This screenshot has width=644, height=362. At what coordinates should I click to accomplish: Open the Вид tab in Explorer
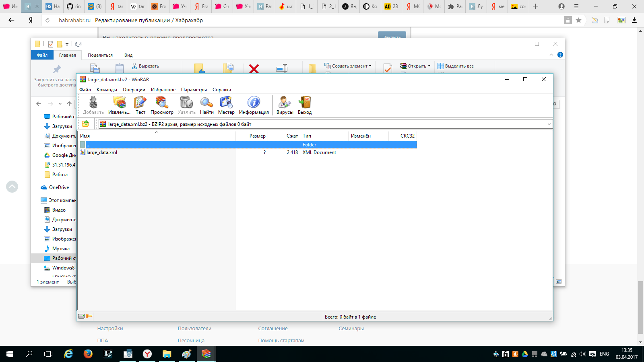(128, 55)
